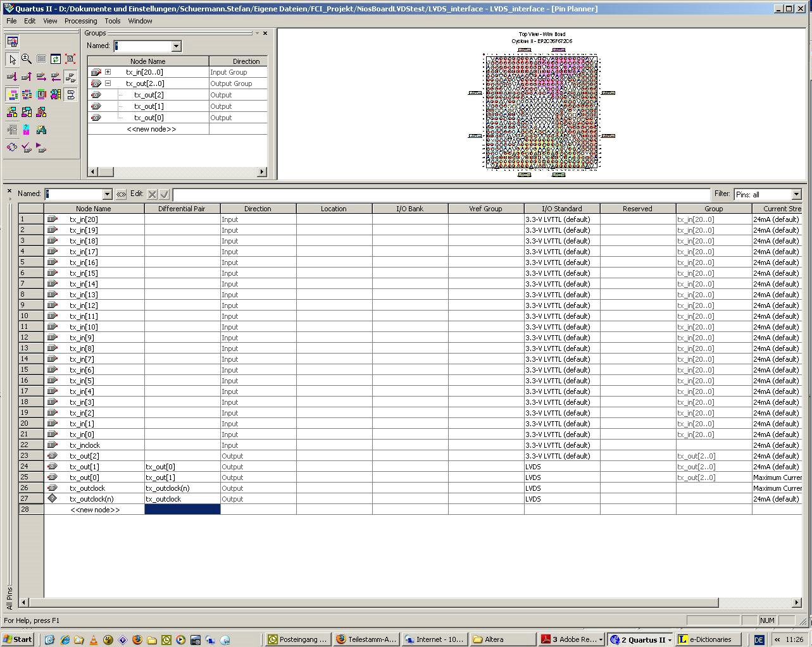This screenshot has width=812, height=647.
Task: Click the Differential Pair cell of new node row
Action: [x=182, y=509]
